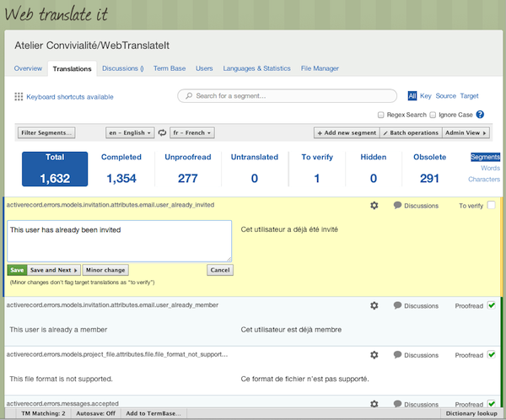
Task: Enable the Ignore Case checkbox
Action: pyautogui.click(x=433, y=115)
